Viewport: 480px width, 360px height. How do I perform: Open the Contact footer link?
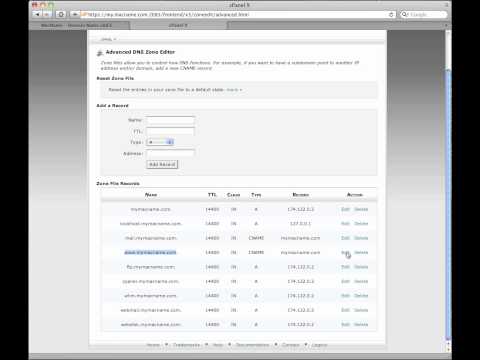click(x=290, y=345)
